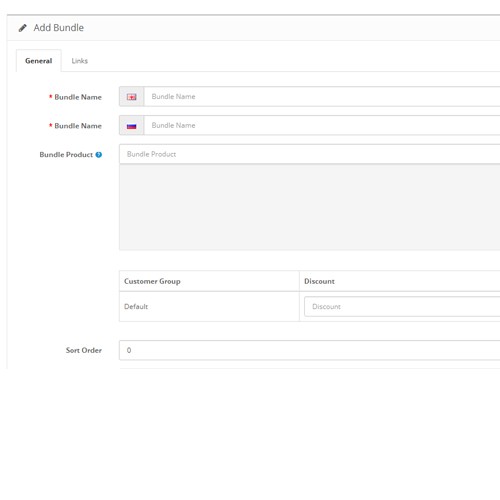Viewport: 500px width, 500px height.
Task: Click the Bundle Product label text
Action: (x=66, y=155)
